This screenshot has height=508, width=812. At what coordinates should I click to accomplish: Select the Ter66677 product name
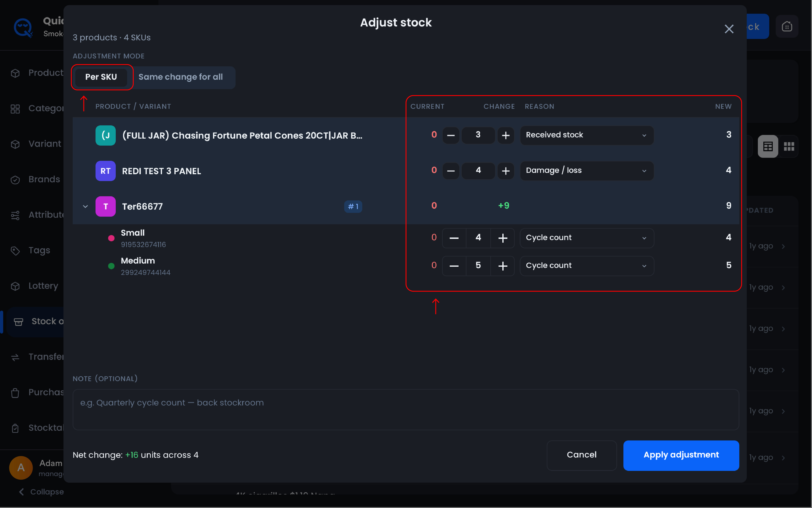142,206
